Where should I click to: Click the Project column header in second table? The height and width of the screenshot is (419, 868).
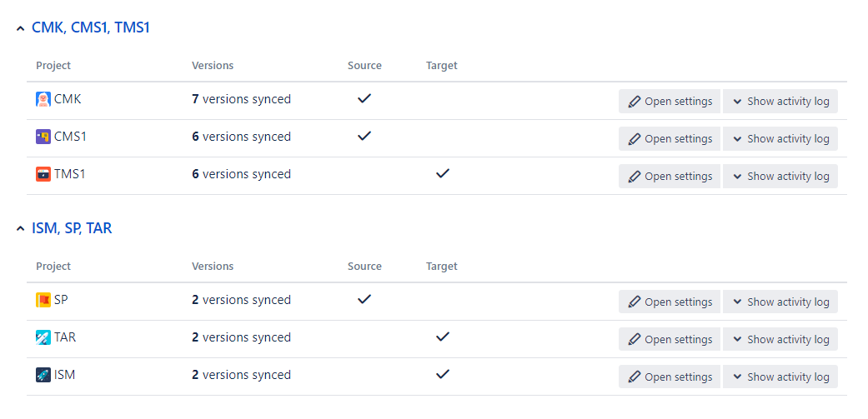(53, 267)
